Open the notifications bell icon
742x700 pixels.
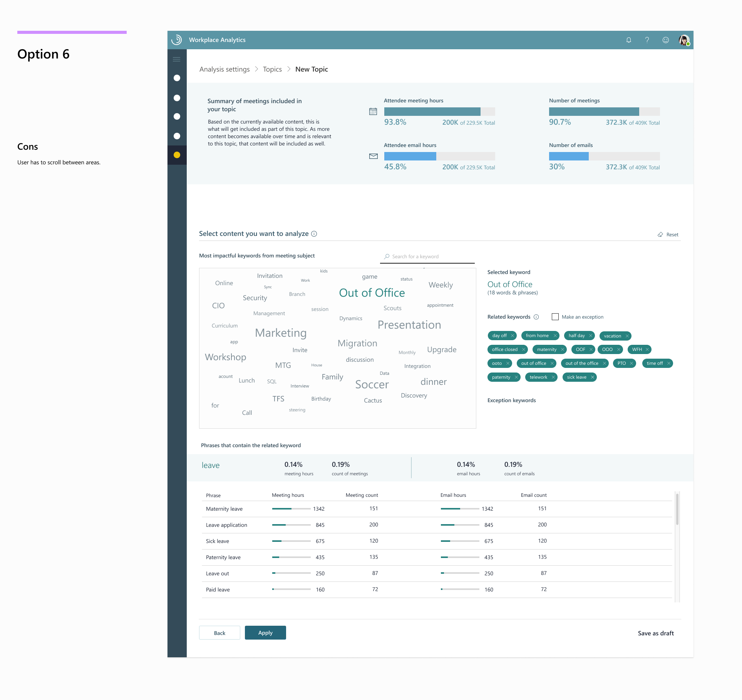pos(628,40)
